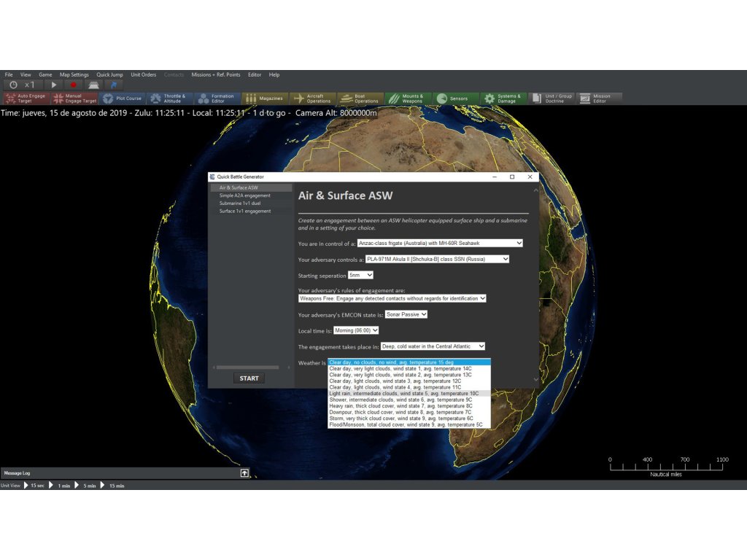Expand the Message Log with the arrow icon
The width and height of the screenshot is (747, 560).
(x=244, y=472)
